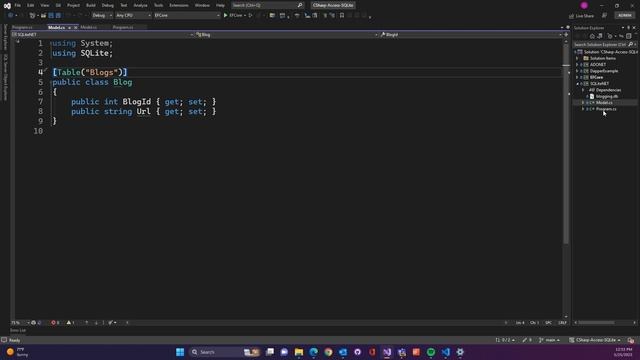The width and height of the screenshot is (640, 360).
Task: Click the Save All toolbar icon
Action: [x=58, y=16]
